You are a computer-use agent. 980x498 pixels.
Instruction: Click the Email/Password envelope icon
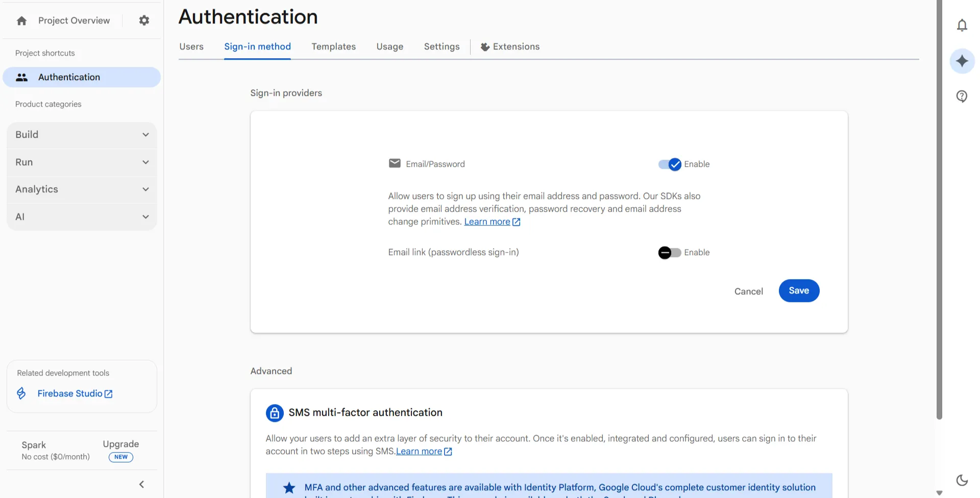coord(395,163)
